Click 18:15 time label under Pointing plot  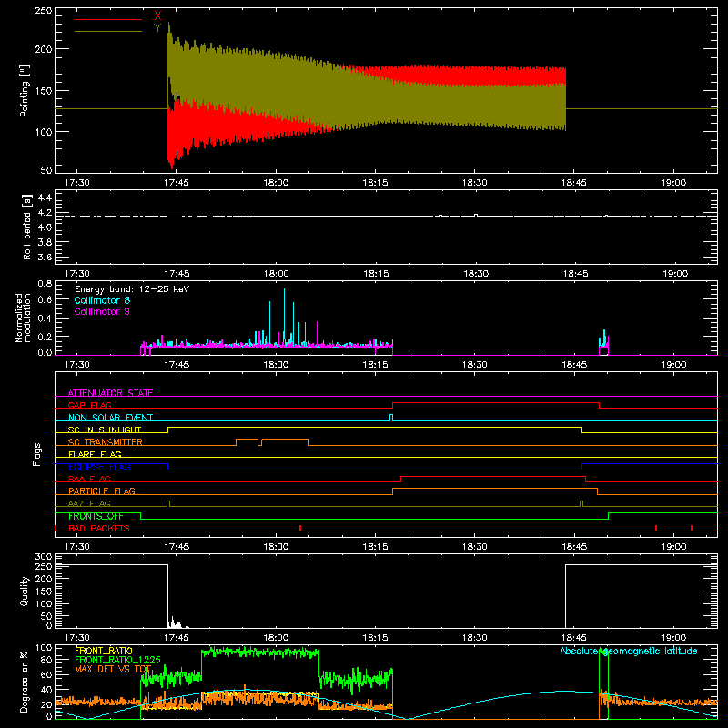(x=375, y=183)
